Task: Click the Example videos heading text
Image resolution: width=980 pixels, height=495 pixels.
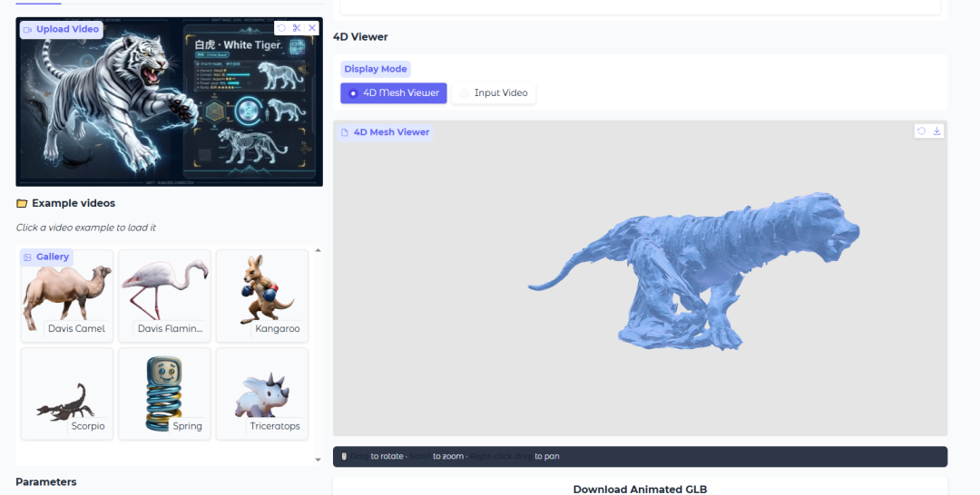Action: (x=73, y=203)
